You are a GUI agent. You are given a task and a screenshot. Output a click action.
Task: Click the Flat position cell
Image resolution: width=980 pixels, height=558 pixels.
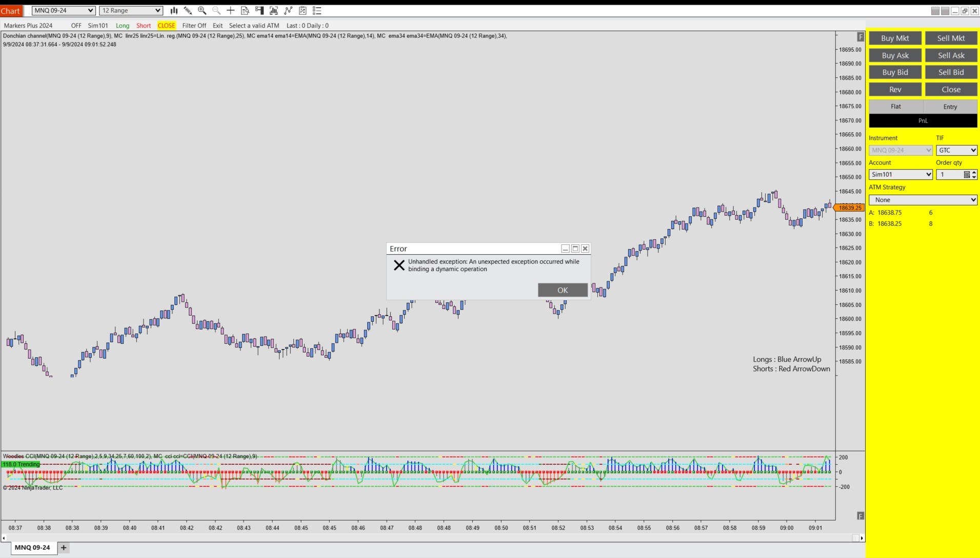tap(896, 107)
